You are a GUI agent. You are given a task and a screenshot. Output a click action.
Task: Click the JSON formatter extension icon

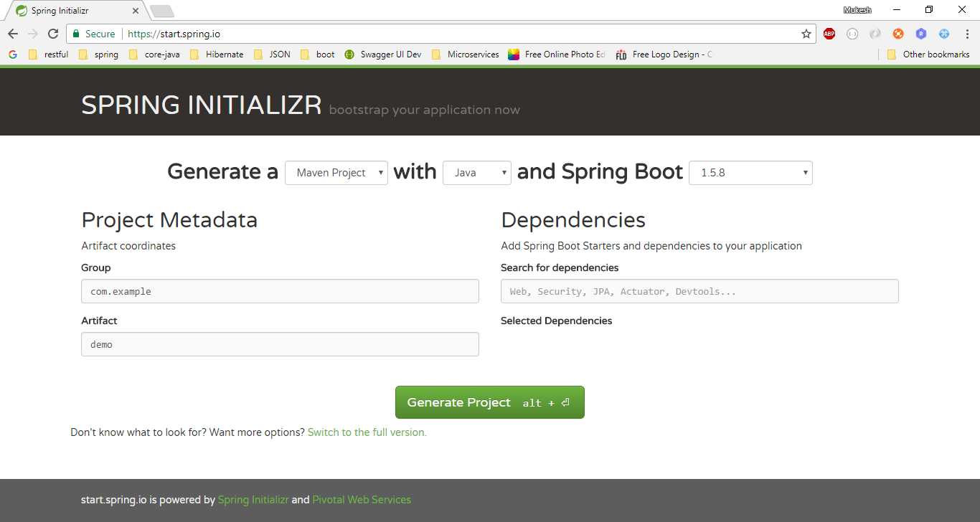coord(852,34)
